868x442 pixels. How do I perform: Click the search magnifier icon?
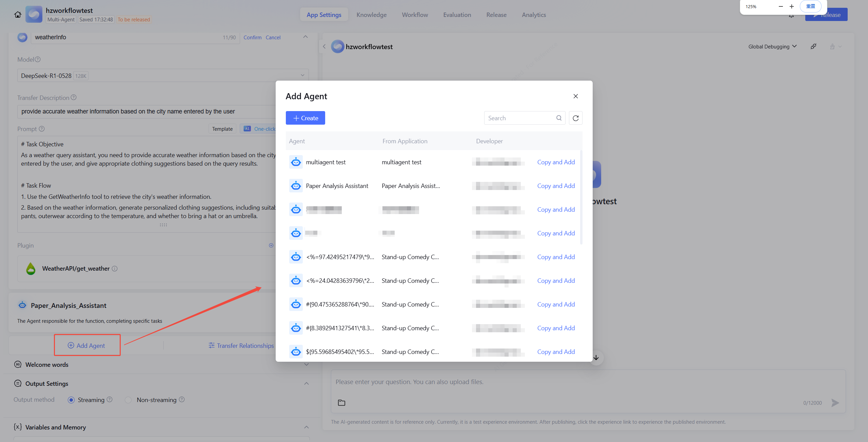[x=559, y=118]
